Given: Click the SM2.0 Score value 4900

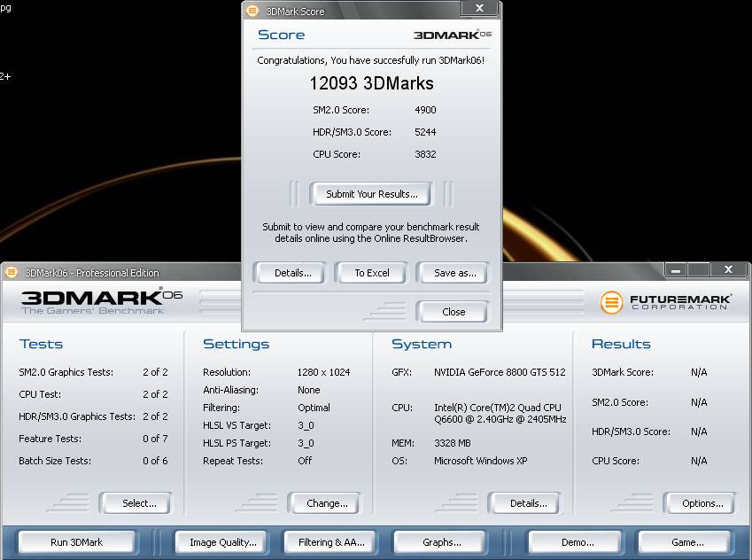Looking at the screenshot, I should tap(425, 110).
